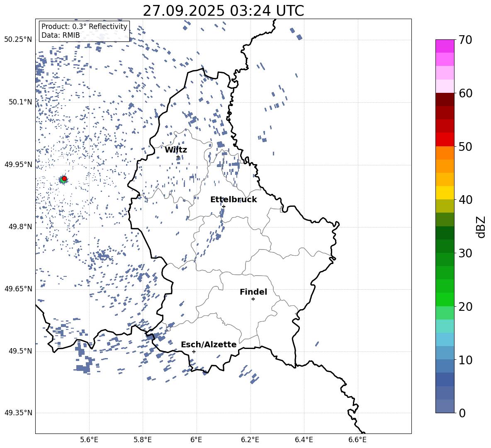Click the colorbar tick value 40
This screenshot has height=448, width=491.
tap(465, 200)
